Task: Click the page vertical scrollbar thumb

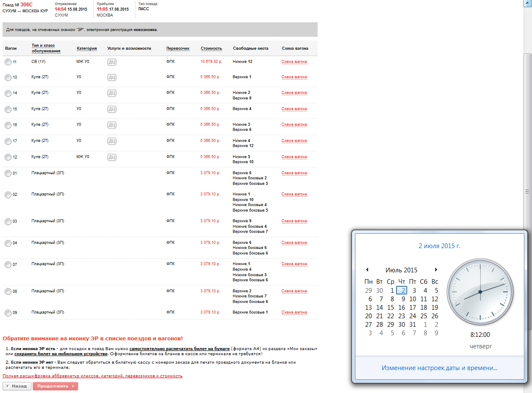Action: [x=528, y=191]
